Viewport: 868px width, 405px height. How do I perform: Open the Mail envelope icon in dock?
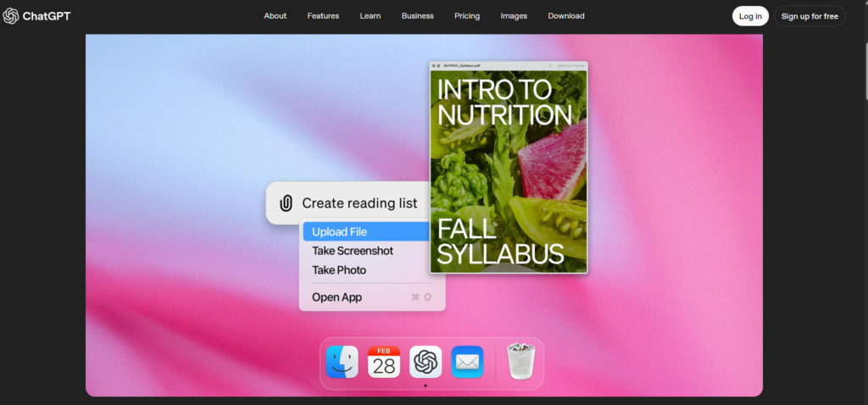pos(467,363)
